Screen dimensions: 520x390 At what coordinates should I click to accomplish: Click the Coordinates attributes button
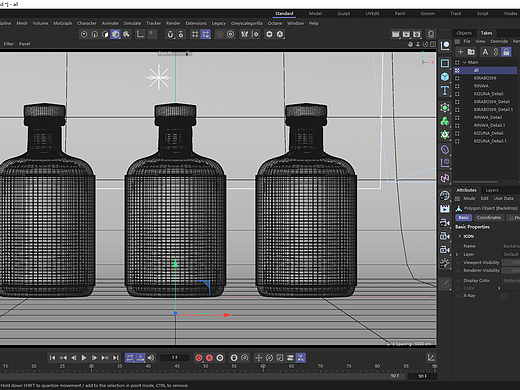pyautogui.click(x=489, y=218)
